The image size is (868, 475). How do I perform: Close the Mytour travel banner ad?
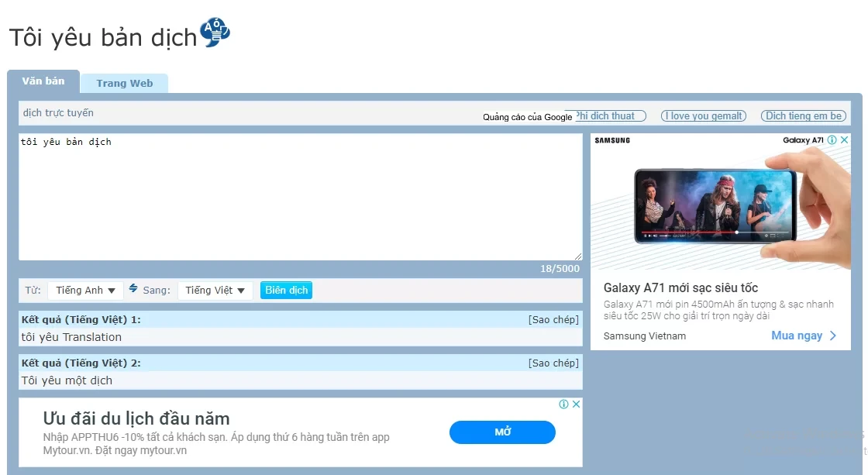click(x=576, y=404)
